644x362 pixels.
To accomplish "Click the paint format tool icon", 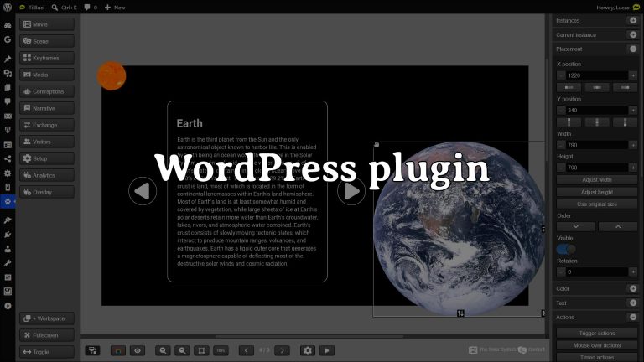I will (92, 350).
